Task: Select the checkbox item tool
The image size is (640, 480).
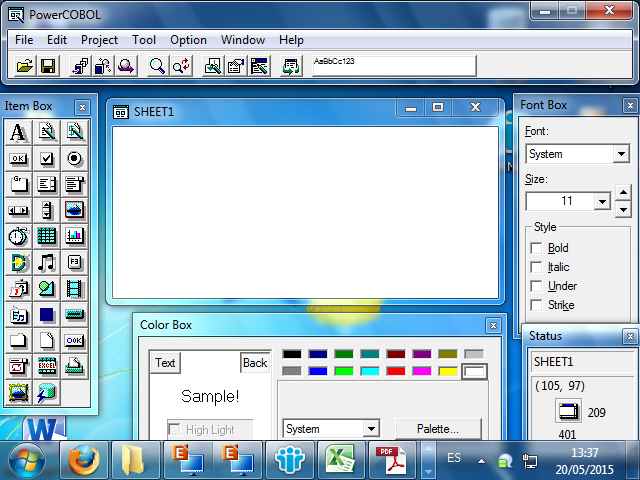Action: tap(47, 158)
